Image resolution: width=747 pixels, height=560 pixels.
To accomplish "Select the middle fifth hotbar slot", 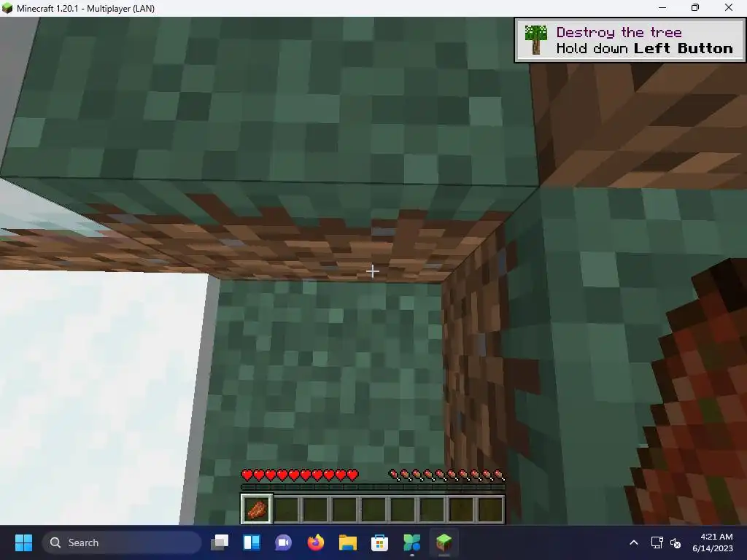I will [373, 508].
